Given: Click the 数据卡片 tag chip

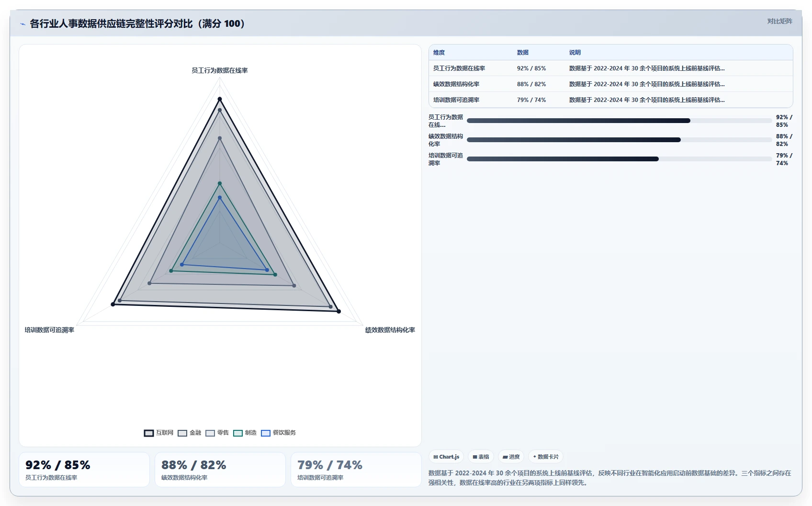Looking at the screenshot, I should [546, 457].
